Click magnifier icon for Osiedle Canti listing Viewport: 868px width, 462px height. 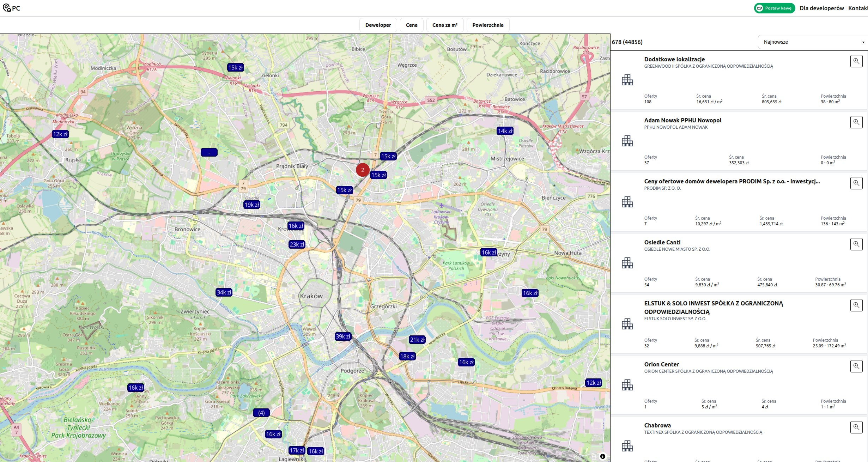click(856, 244)
